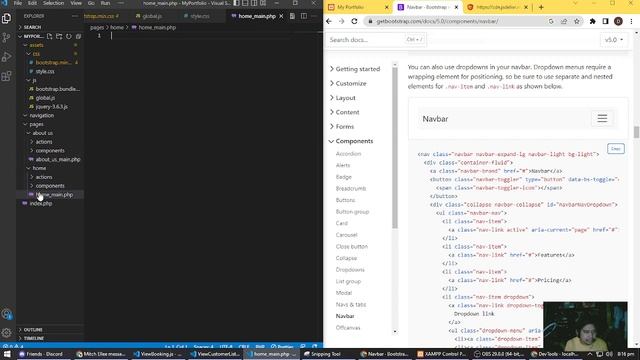The width and height of the screenshot is (640, 360).
Task: Toggle the VS Code bottom panel layout
Action: (x=245, y=3)
